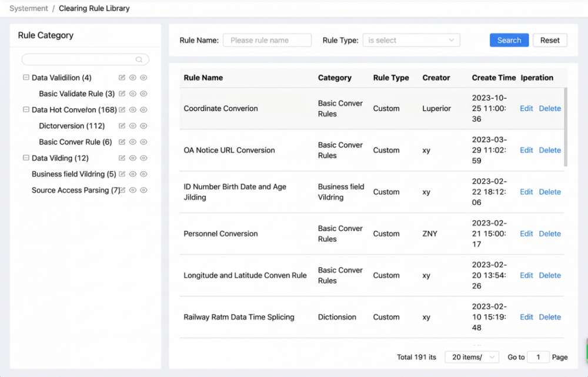Image resolution: width=588 pixels, height=377 pixels.
Task: Click the blue Search button
Action: click(509, 40)
